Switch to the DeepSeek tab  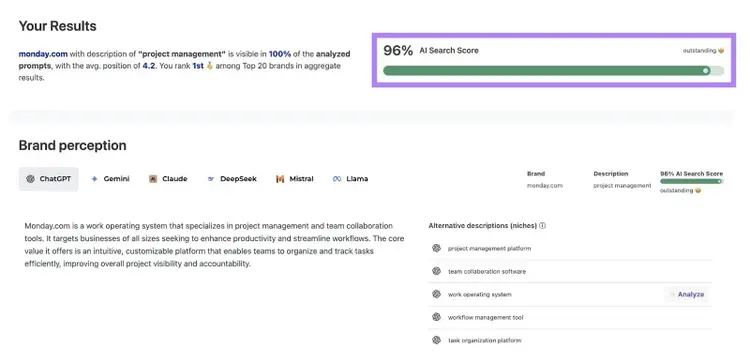coord(232,179)
